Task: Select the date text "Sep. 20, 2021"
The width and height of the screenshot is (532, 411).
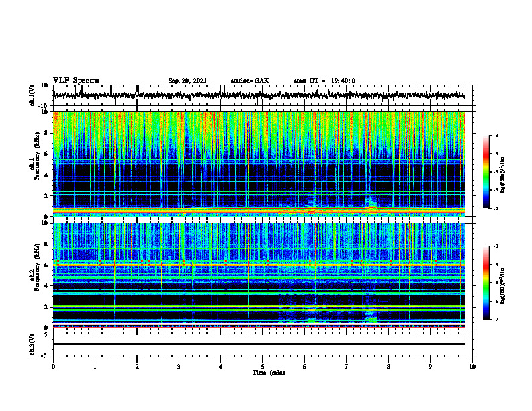Action: click(x=187, y=81)
